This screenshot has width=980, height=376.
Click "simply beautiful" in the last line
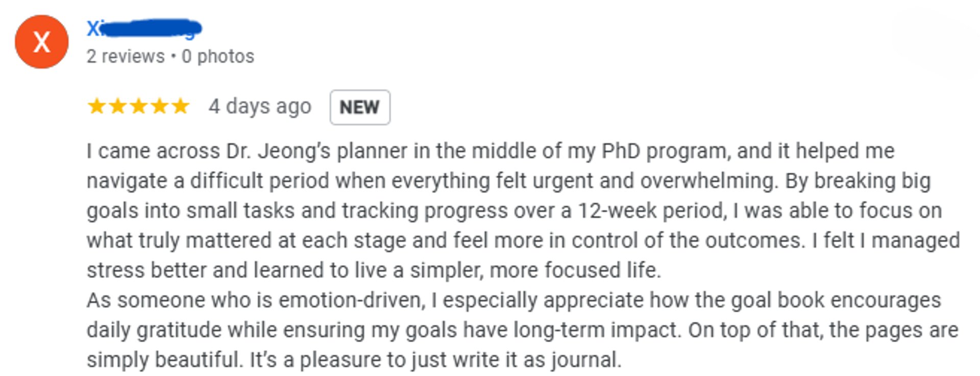[x=163, y=360]
